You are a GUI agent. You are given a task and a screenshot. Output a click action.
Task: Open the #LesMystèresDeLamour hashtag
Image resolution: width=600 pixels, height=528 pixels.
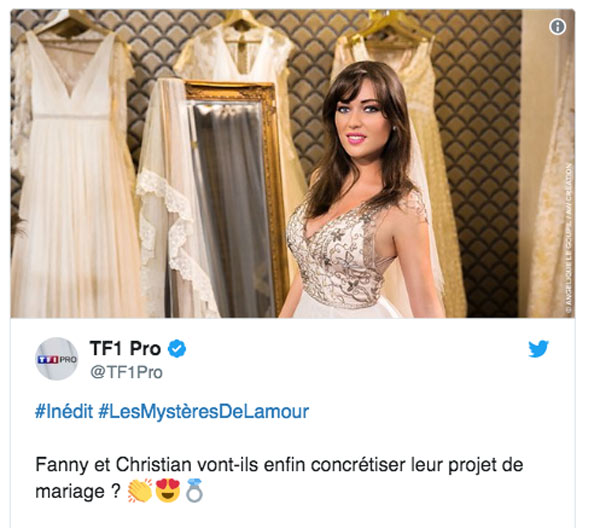[x=204, y=412]
